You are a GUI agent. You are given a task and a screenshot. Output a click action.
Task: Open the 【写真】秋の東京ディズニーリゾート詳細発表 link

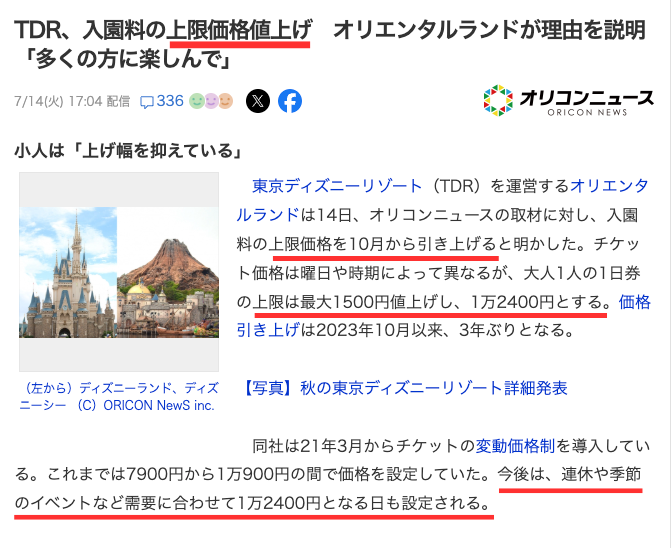tap(405, 388)
